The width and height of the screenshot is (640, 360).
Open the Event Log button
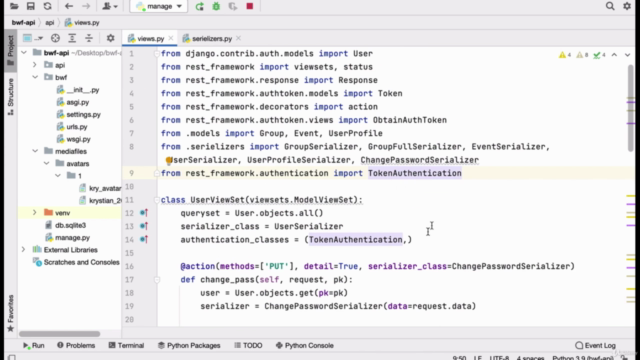click(595, 345)
